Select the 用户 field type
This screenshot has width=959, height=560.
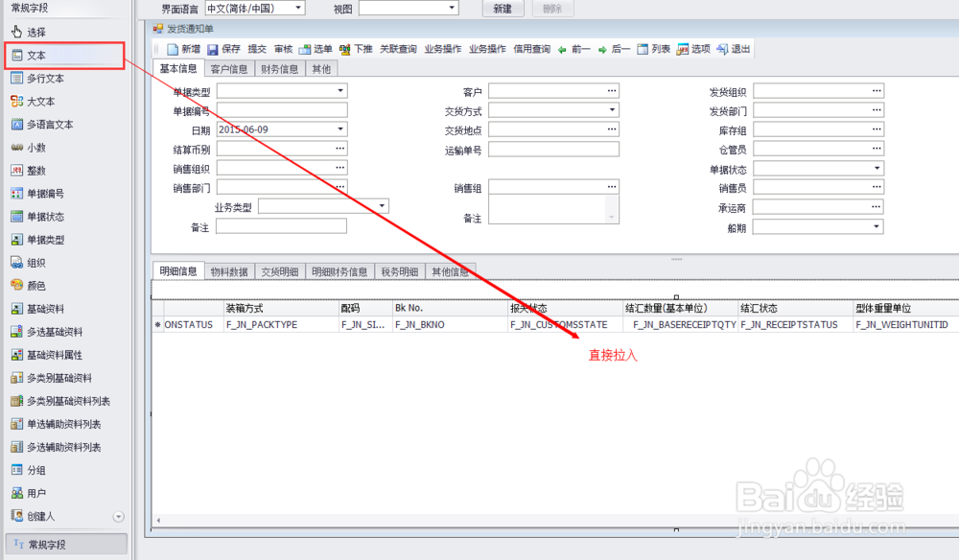pyautogui.click(x=35, y=494)
